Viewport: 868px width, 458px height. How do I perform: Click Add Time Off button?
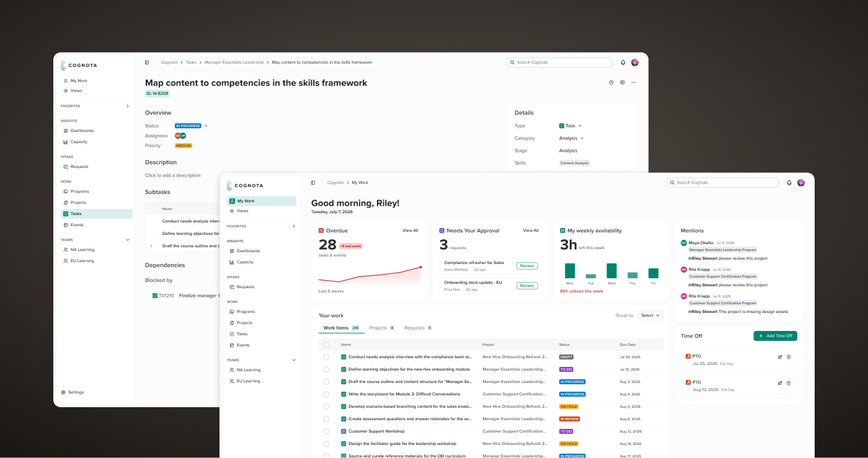775,336
